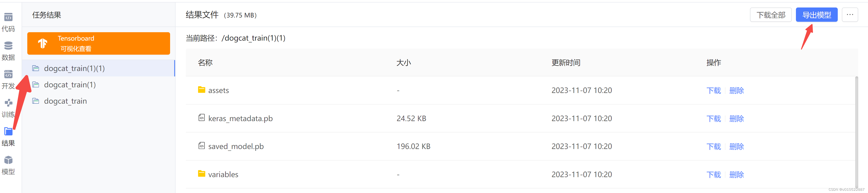Go to the 训练 (training) sidebar section
The height and width of the screenshot is (193, 868).
(8, 103)
